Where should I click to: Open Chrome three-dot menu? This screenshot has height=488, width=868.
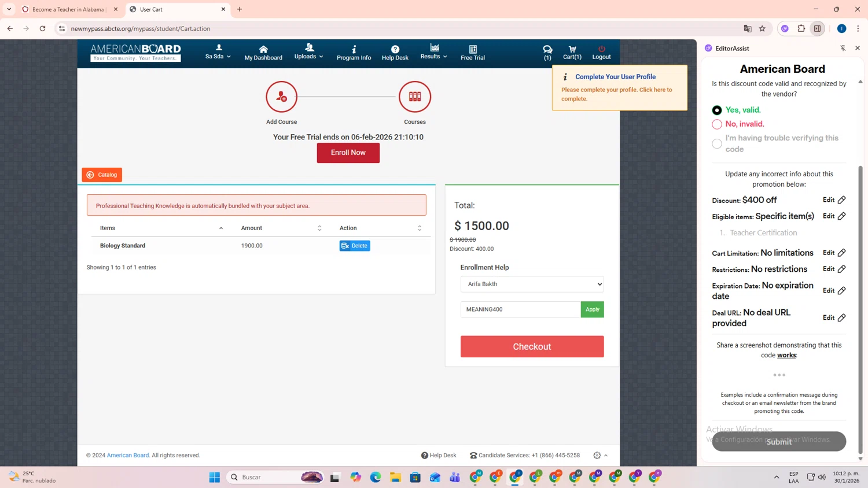tap(858, 28)
